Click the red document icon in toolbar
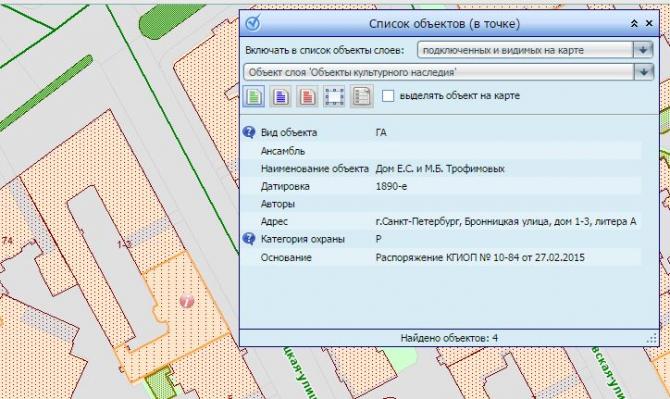670x399 pixels. pos(308,96)
